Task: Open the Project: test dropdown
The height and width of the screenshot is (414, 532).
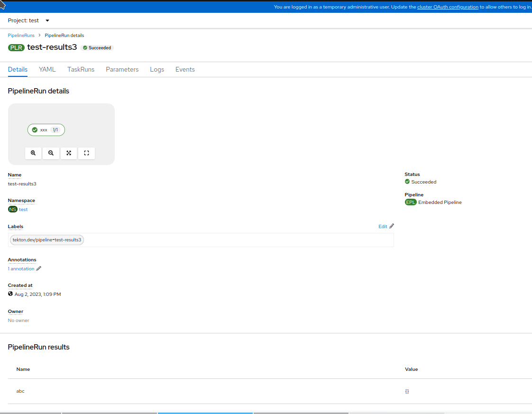Action: 29,20
